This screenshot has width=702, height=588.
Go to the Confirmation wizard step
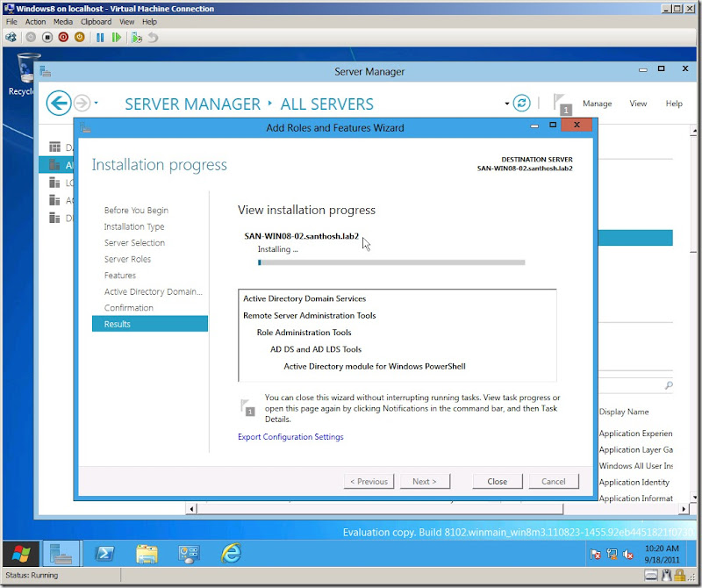click(128, 308)
